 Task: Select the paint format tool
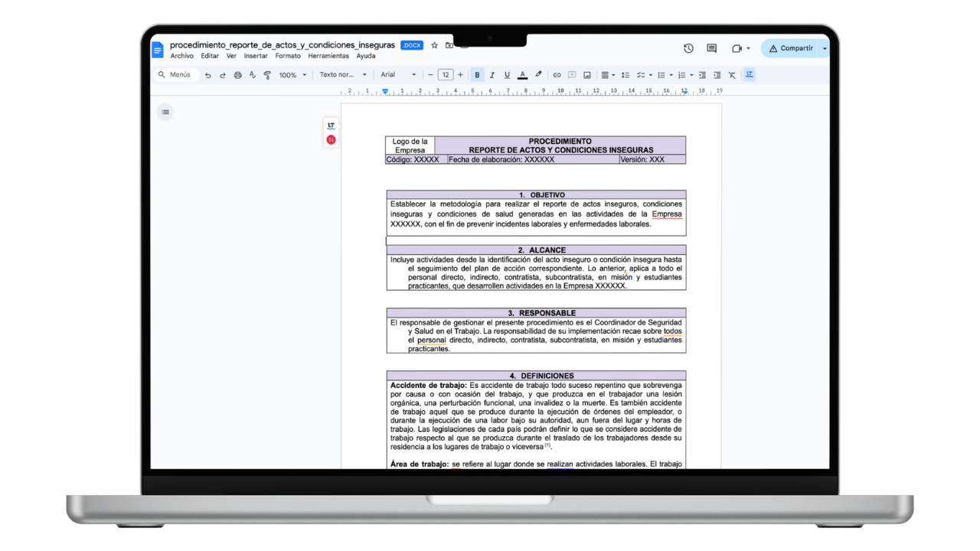pyautogui.click(x=266, y=74)
